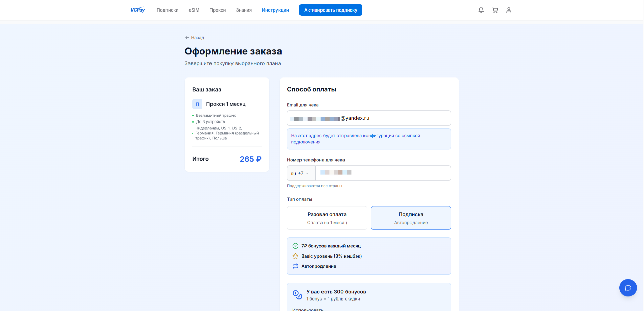Click the 'Оформление заказа' heading
Viewport: 644px width, 311px height.
(233, 51)
